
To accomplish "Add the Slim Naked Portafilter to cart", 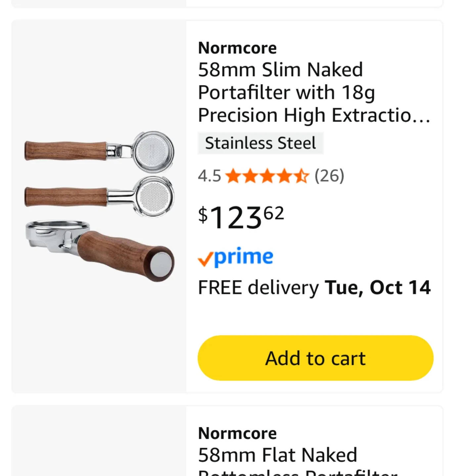I will (x=315, y=358).
